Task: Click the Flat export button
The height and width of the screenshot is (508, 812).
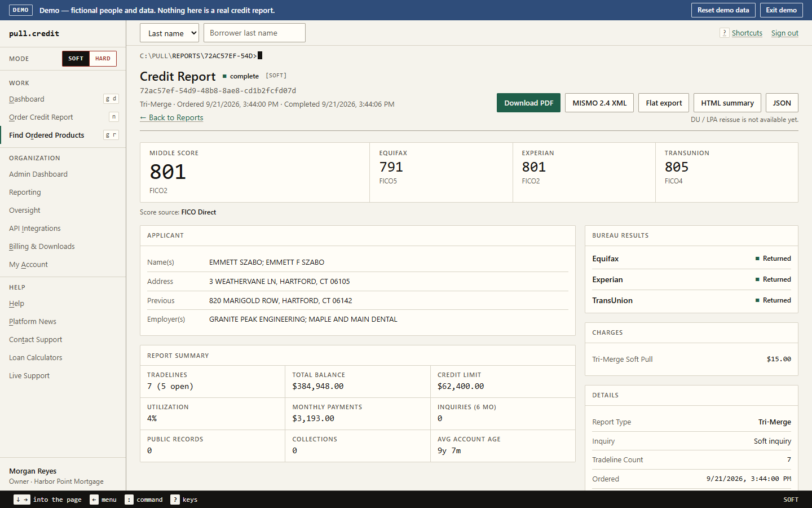Action: coord(664,103)
